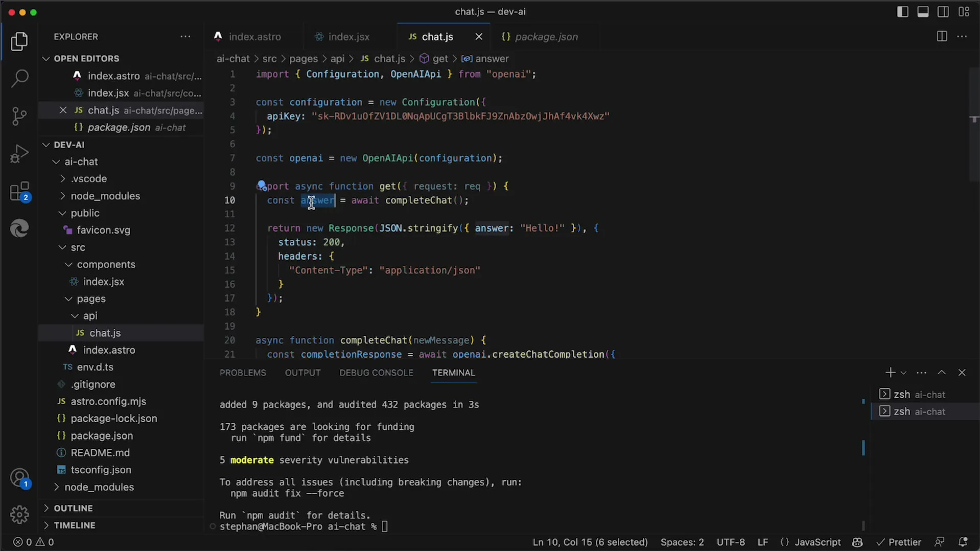980x551 pixels.
Task: Open editor More Actions ellipsis
Action: [962, 36]
